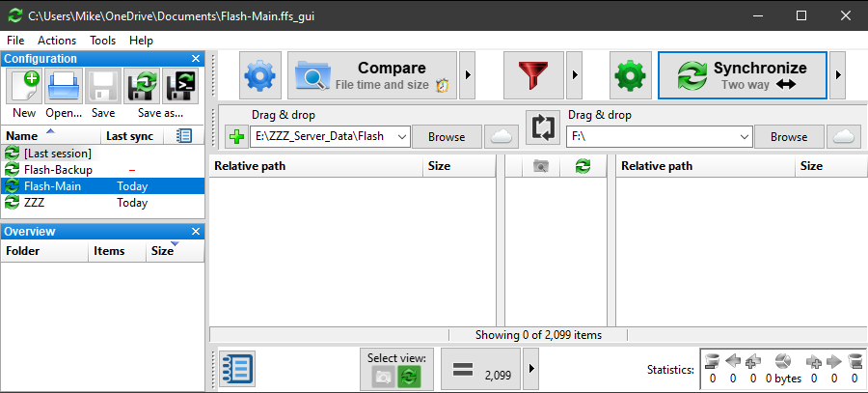This screenshot has height=393, width=868.
Task: Browse for left folder
Action: [447, 137]
